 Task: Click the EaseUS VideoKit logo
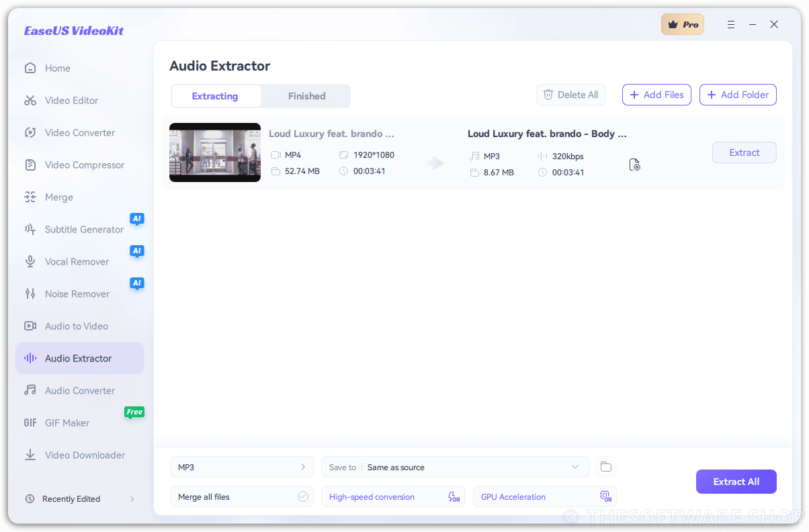(74, 31)
